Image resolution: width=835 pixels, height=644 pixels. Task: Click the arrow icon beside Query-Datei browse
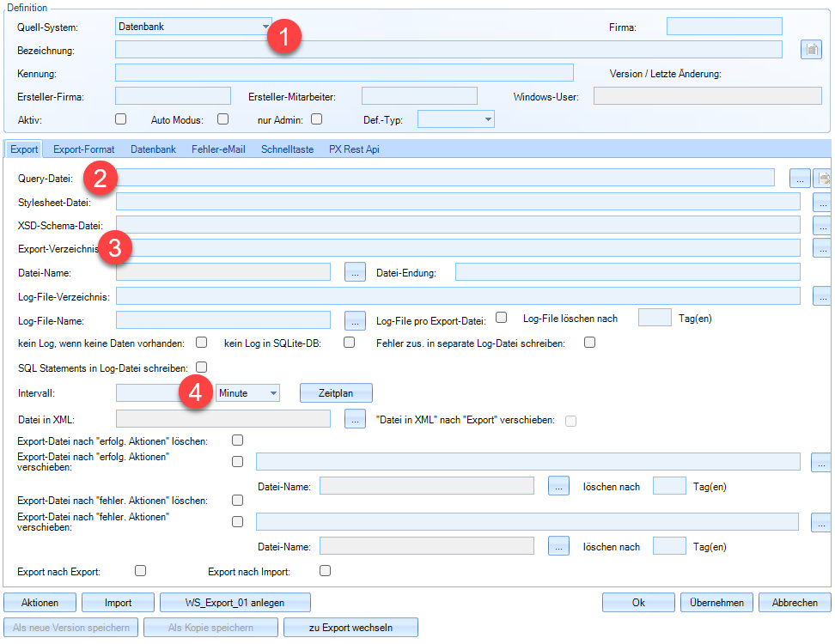click(823, 178)
